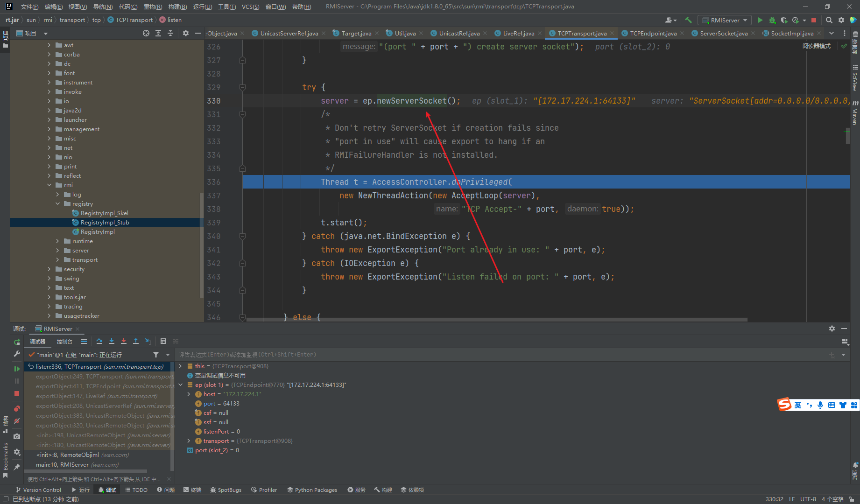Click the Run to Cursor icon

148,341
